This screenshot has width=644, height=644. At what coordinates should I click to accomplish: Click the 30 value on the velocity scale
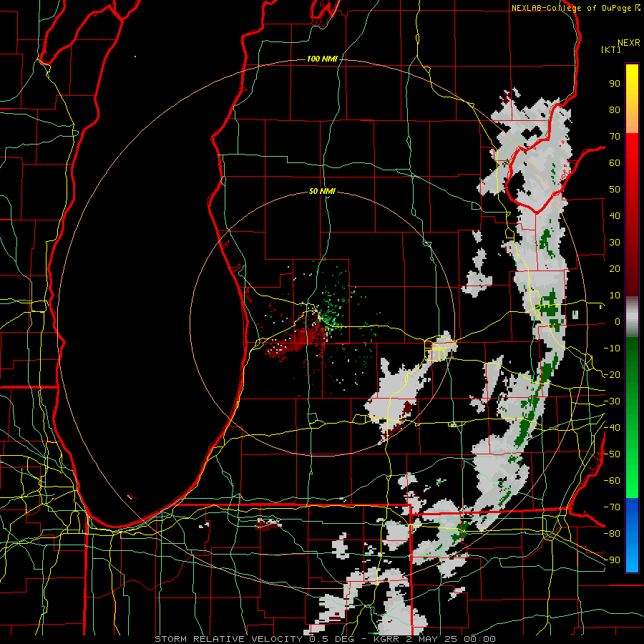point(615,243)
